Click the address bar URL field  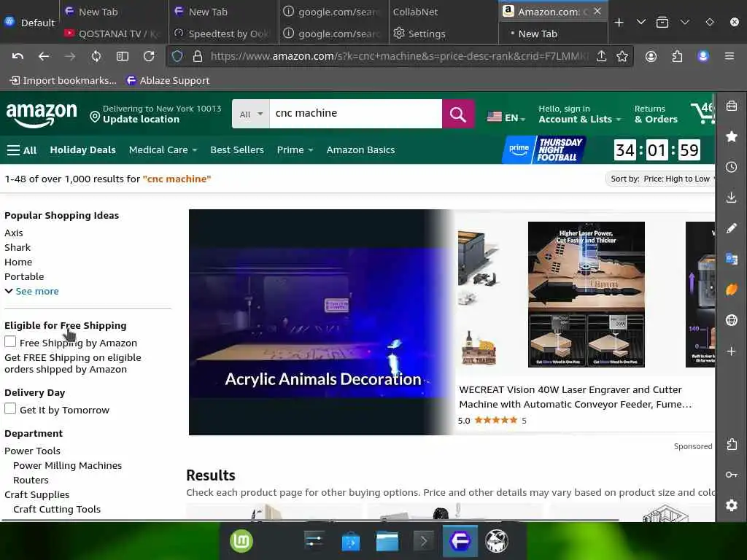pos(400,57)
